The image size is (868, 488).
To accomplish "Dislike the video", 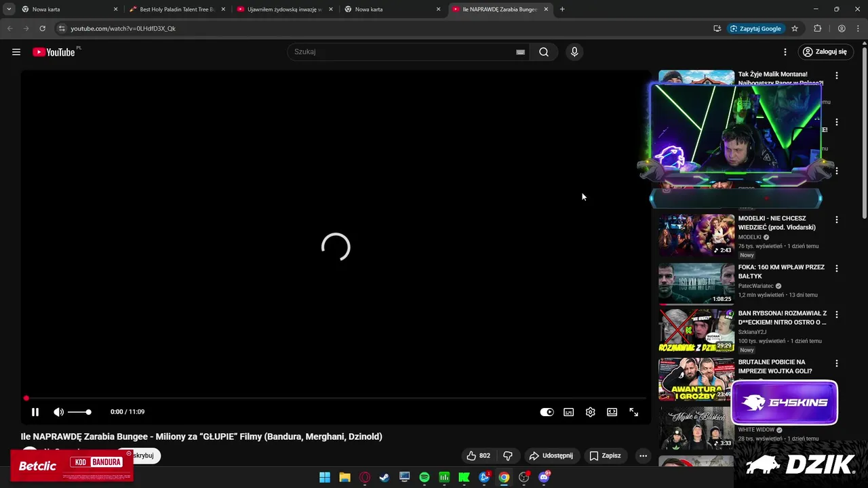I will (x=508, y=455).
